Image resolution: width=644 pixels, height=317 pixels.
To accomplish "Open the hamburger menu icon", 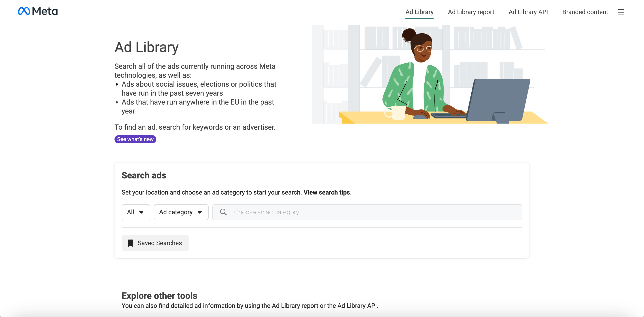I will pos(621,12).
